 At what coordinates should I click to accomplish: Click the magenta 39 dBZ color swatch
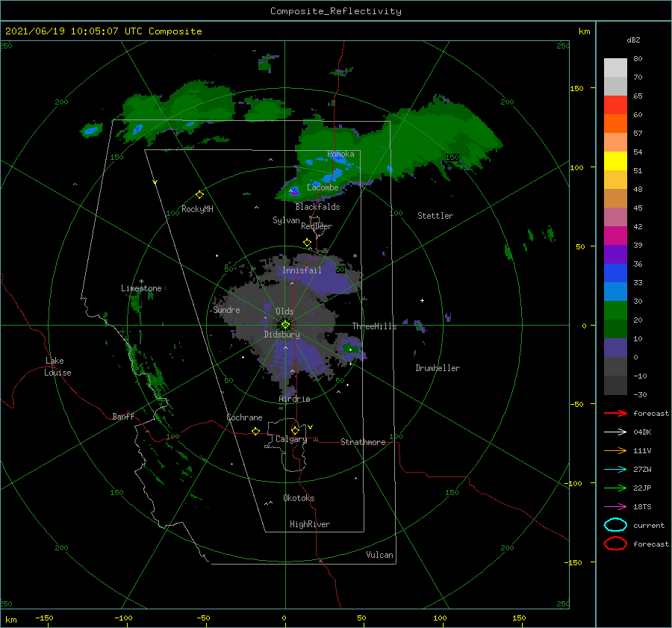(615, 236)
